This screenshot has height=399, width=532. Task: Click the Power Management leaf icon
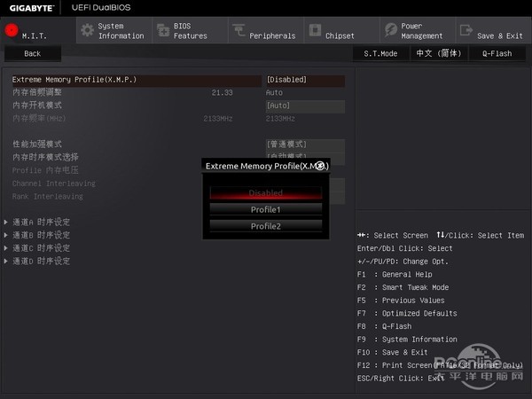(391, 30)
